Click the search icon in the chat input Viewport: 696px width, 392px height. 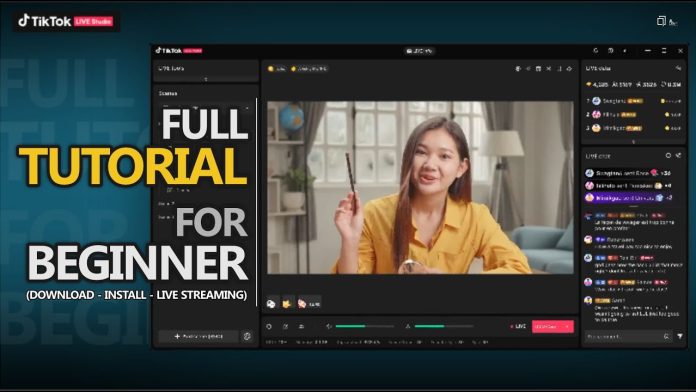pyautogui.click(x=666, y=337)
